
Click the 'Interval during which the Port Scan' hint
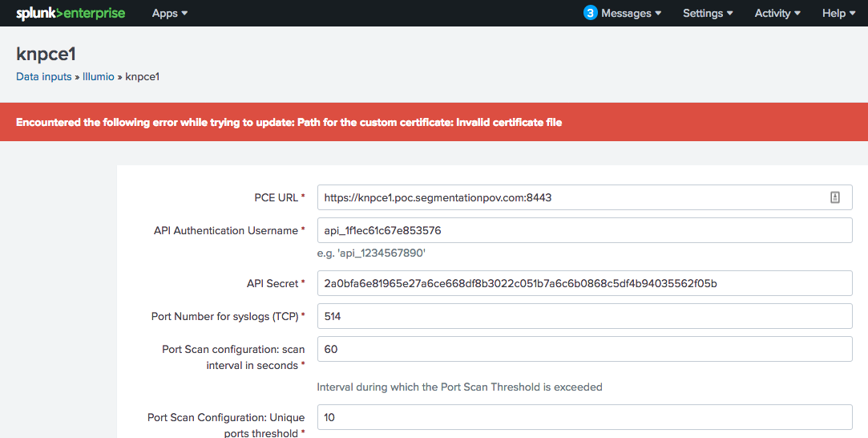[459, 387]
